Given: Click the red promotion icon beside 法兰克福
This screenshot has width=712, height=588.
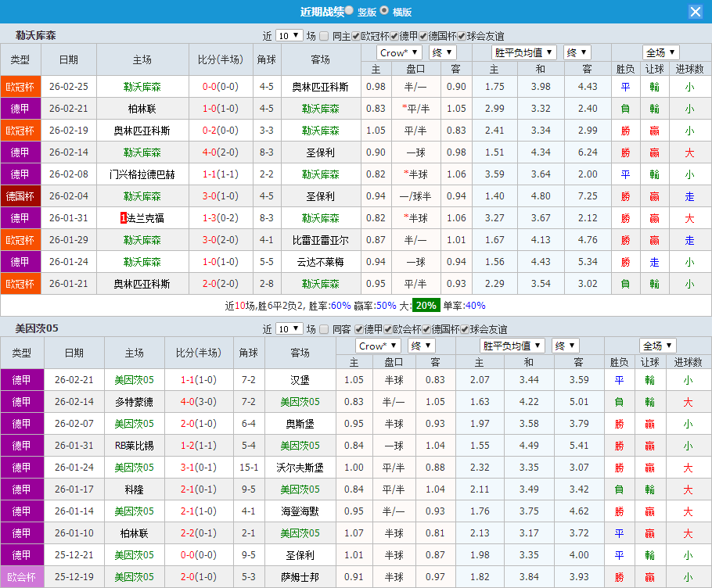Looking at the screenshot, I should (x=121, y=219).
